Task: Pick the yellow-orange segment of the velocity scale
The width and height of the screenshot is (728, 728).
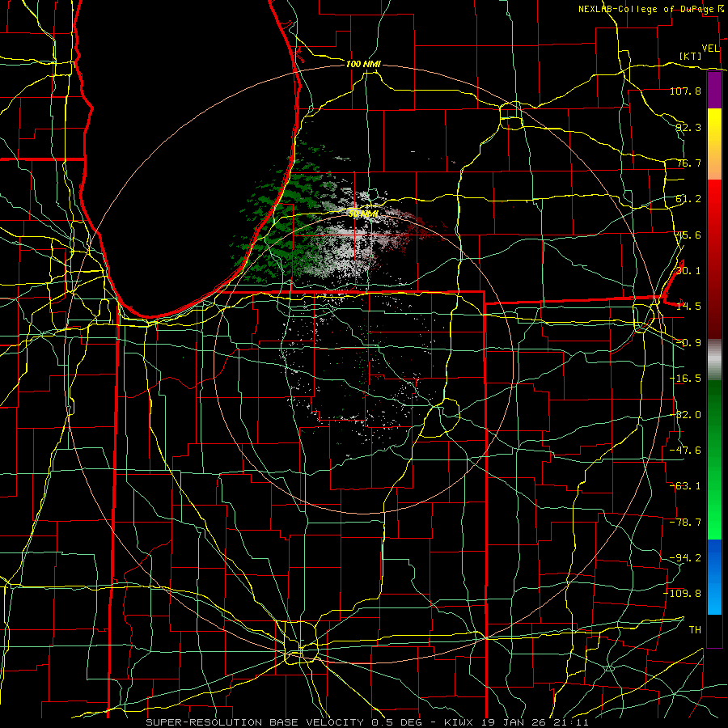Action: [x=714, y=144]
